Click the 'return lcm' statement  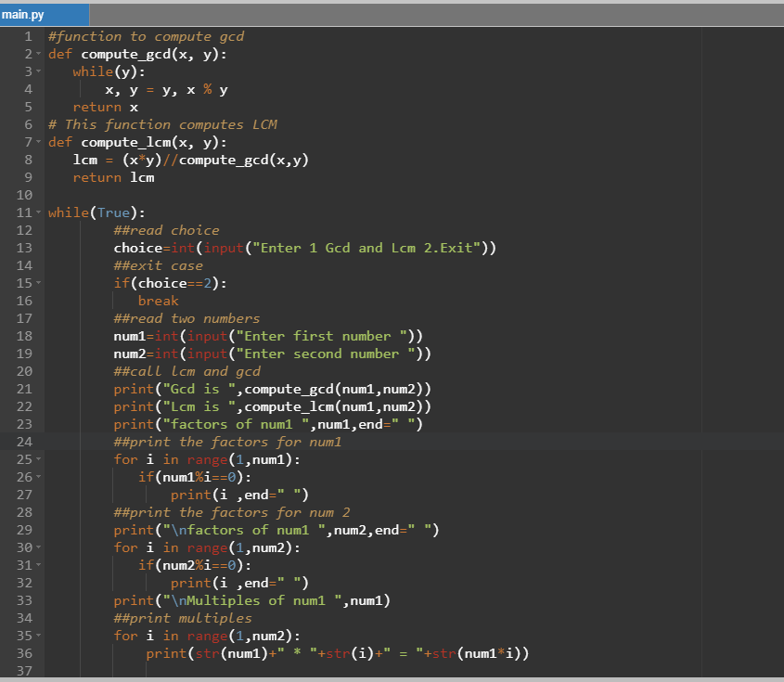coord(113,177)
